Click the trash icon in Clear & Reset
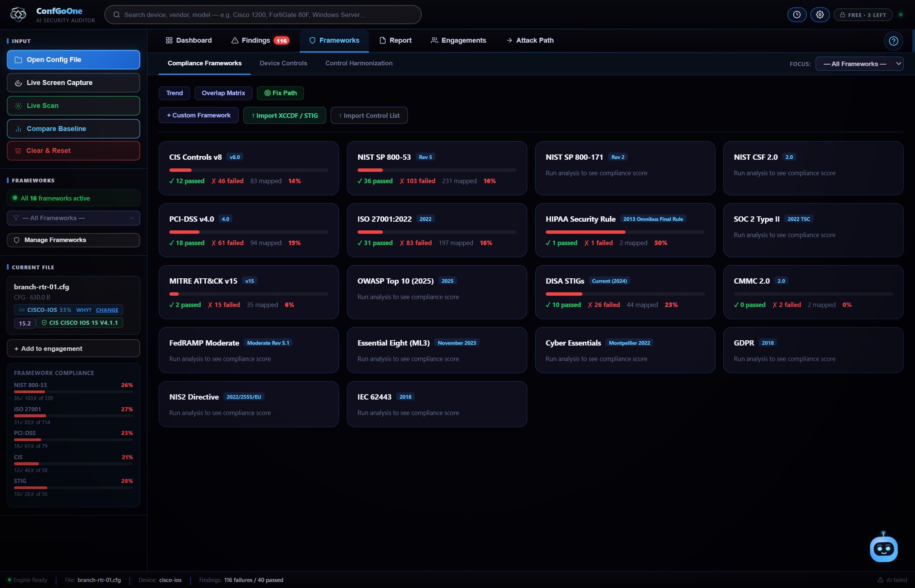 click(18, 151)
